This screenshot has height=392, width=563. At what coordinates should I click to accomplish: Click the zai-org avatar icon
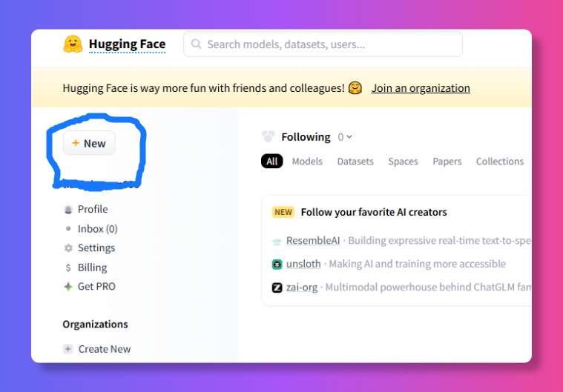(277, 288)
